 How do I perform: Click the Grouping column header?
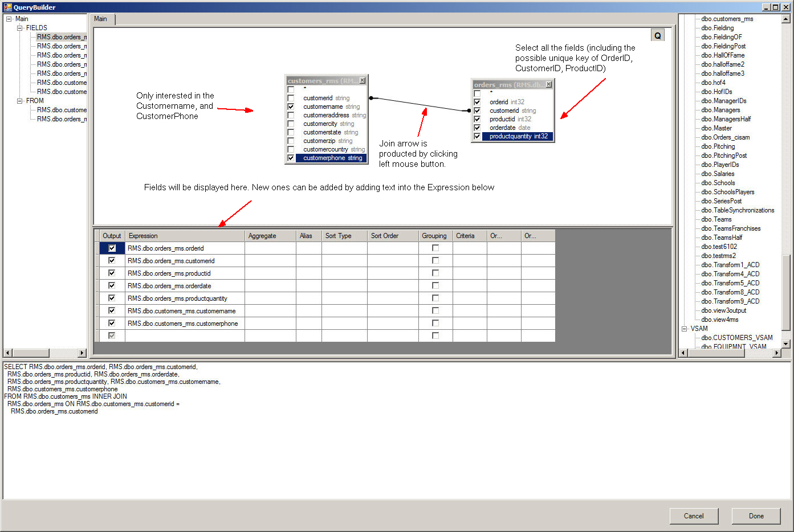(x=435, y=236)
